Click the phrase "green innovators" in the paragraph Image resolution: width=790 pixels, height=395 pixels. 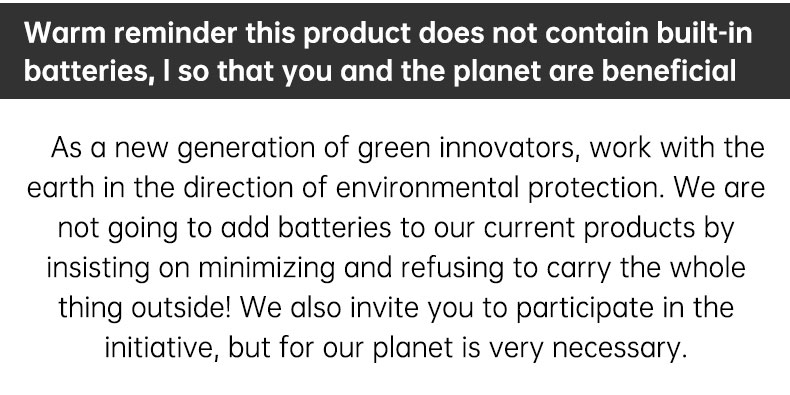(468, 149)
